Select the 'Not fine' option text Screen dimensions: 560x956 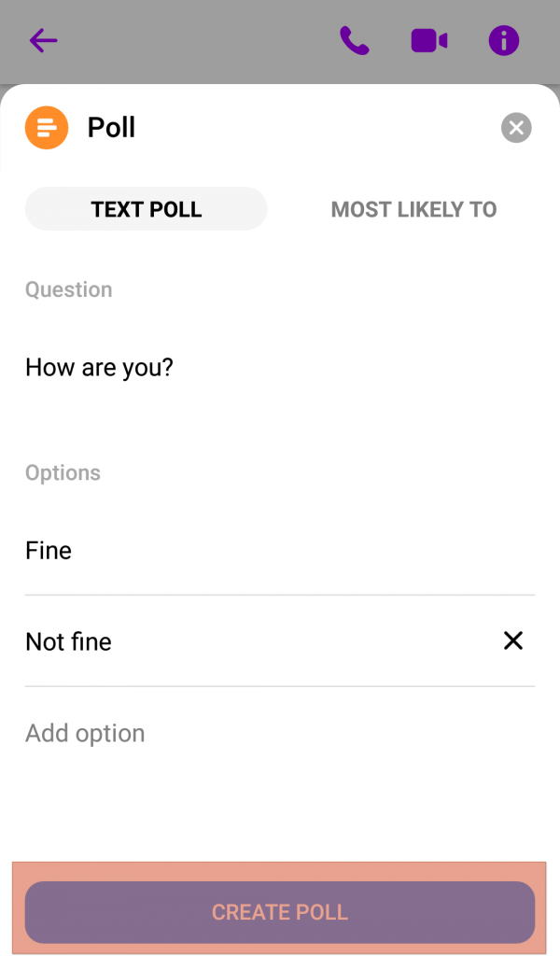tap(68, 641)
